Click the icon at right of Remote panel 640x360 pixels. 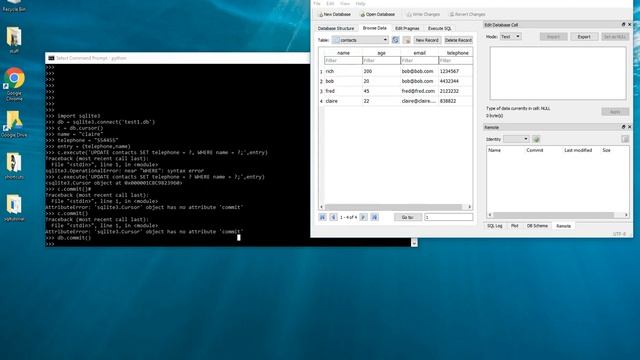point(625,139)
